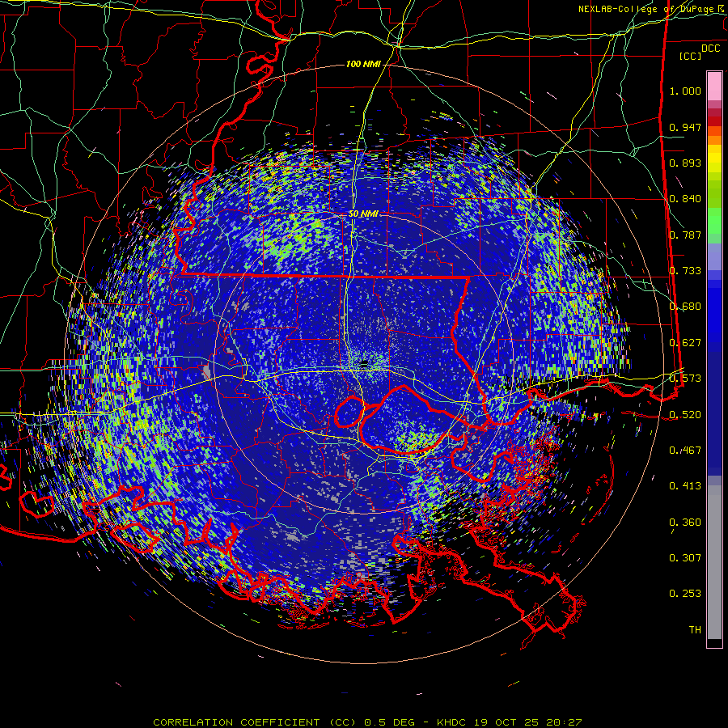Click the 0.253 color scale value
This screenshot has width=728, height=728.
pyautogui.click(x=685, y=594)
